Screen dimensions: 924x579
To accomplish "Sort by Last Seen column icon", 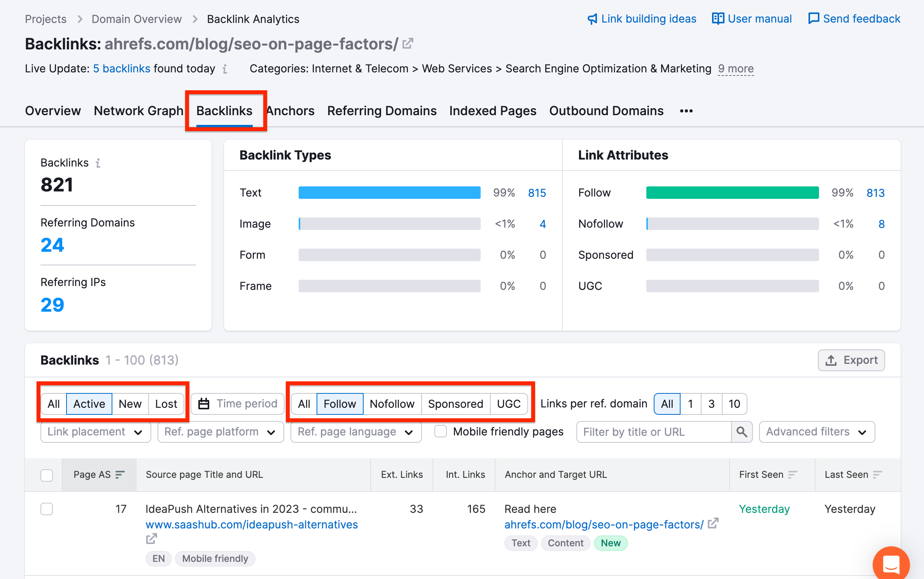I will click(x=878, y=475).
